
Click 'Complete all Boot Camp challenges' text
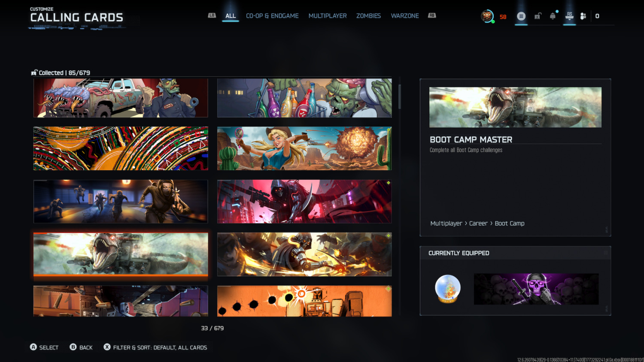466,150
